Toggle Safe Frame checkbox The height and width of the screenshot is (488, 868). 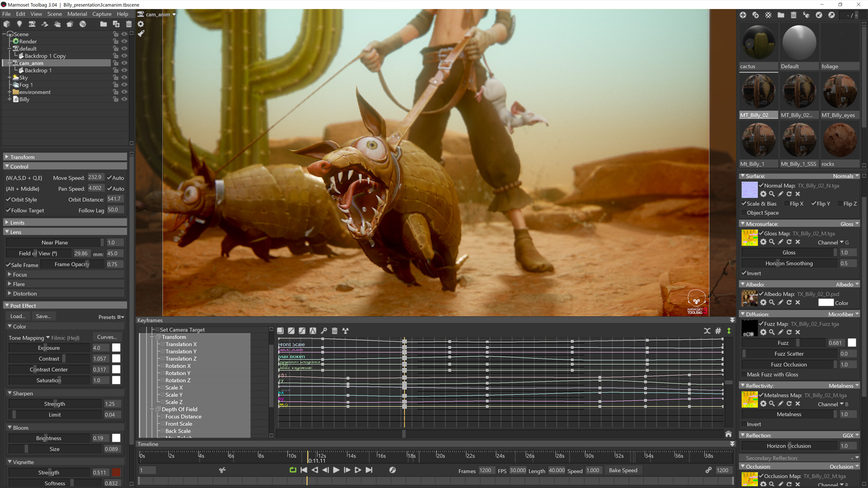tap(8, 265)
